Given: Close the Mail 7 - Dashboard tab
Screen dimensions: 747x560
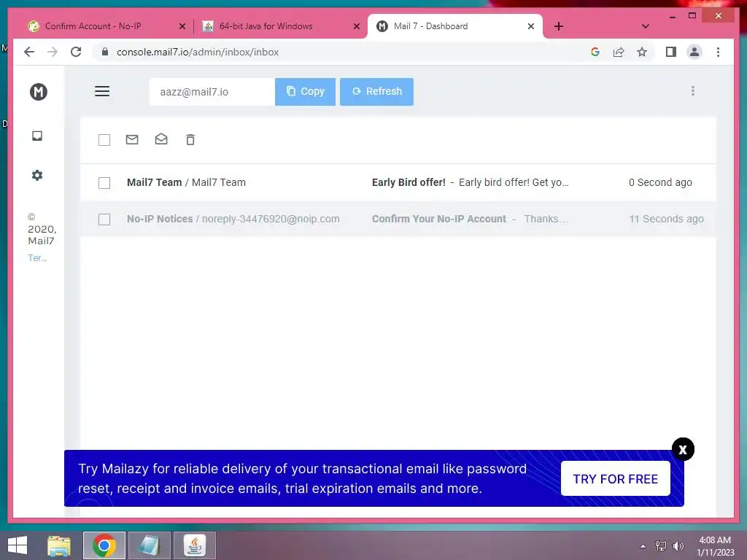Looking at the screenshot, I should point(531,26).
